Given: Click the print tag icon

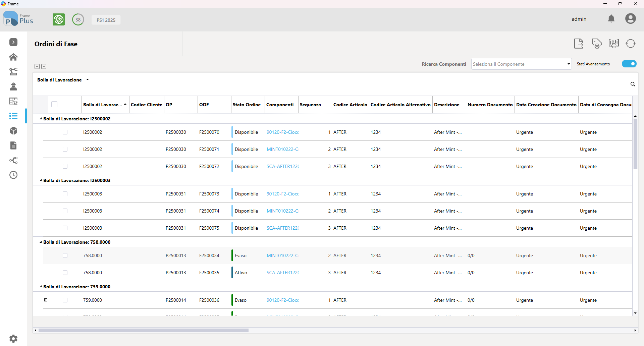Looking at the screenshot, I should click(597, 44).
